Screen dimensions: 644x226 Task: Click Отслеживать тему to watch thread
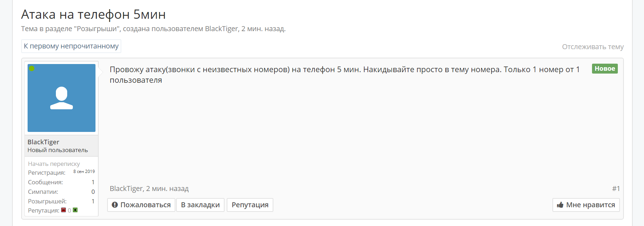point(593,47)
